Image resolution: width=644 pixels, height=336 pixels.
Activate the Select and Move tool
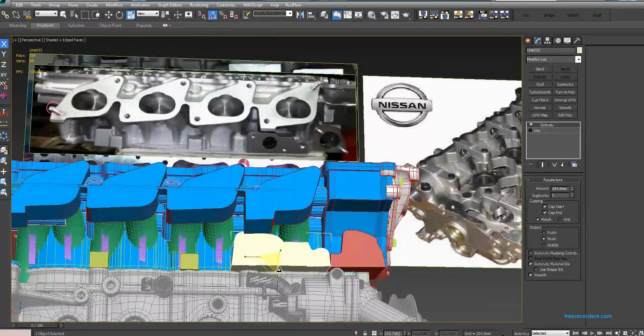point(109,15)
